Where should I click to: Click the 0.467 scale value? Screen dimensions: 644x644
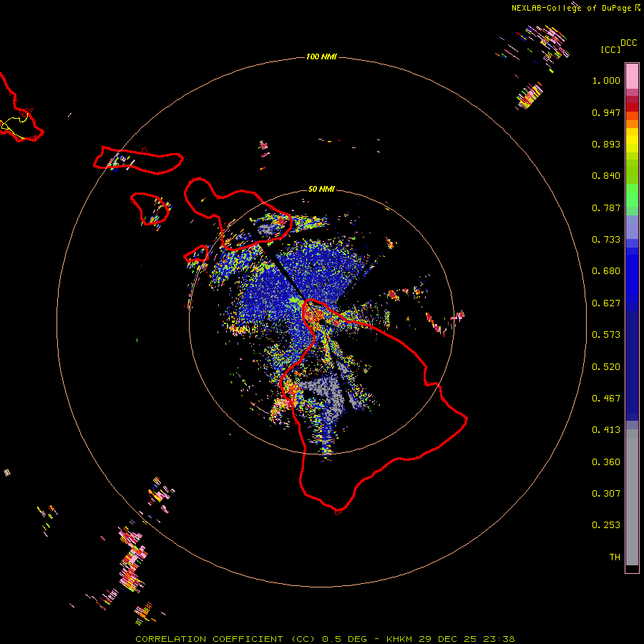[606, 399]
